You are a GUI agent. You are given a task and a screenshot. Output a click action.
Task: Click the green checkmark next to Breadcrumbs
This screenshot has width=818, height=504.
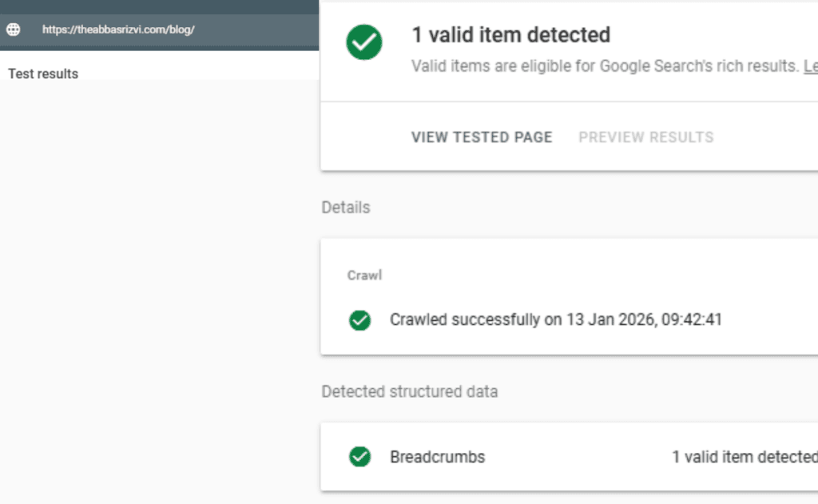(x=359, y=457)
